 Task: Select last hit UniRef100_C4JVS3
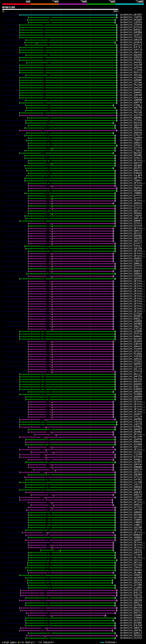pos(131,638)
